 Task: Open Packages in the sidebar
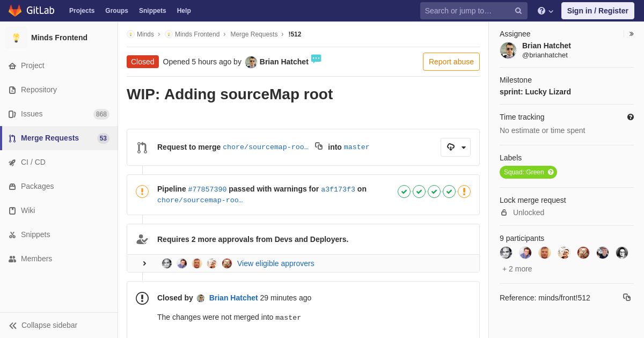click(59, 186)
